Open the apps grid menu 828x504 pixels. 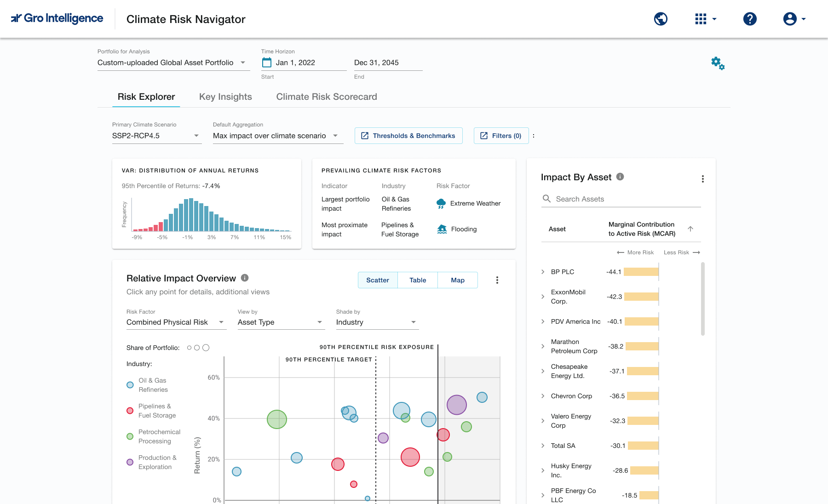(706, 19)
